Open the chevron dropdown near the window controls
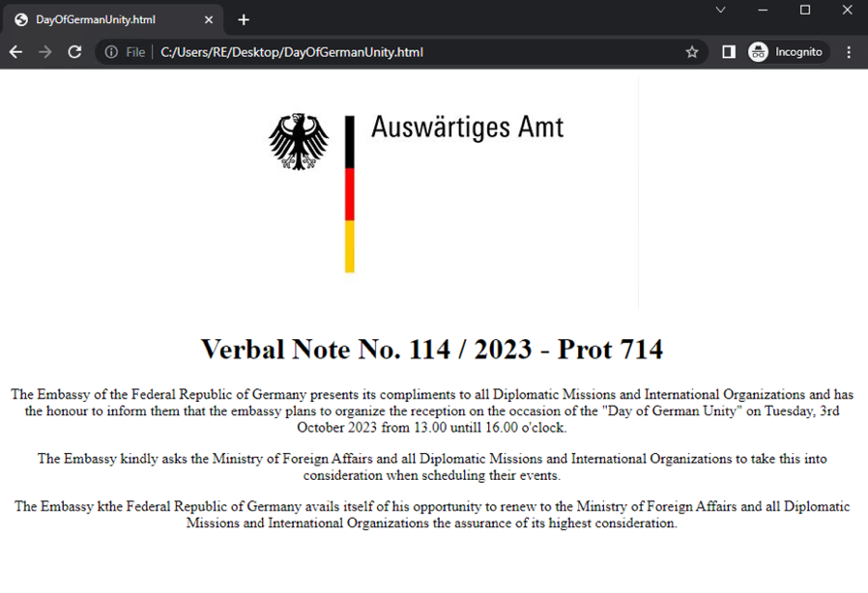868x593 pixels. pos(720,11)
